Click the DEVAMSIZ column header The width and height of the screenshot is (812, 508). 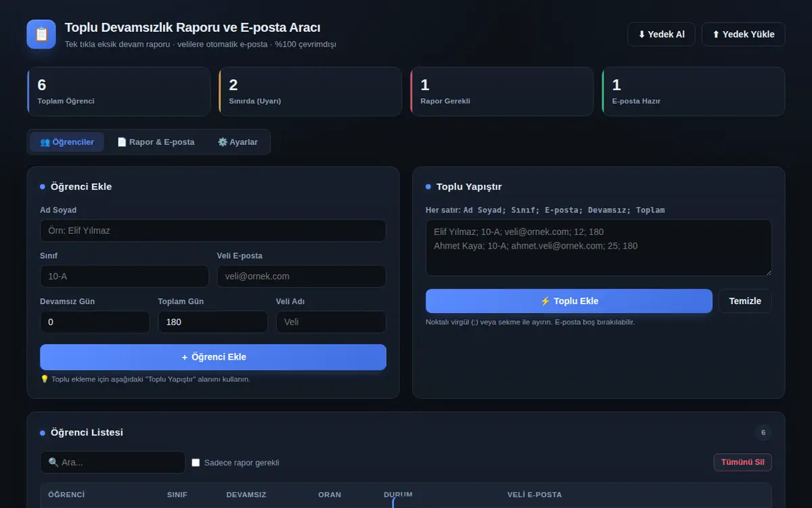tap(246, 495)
